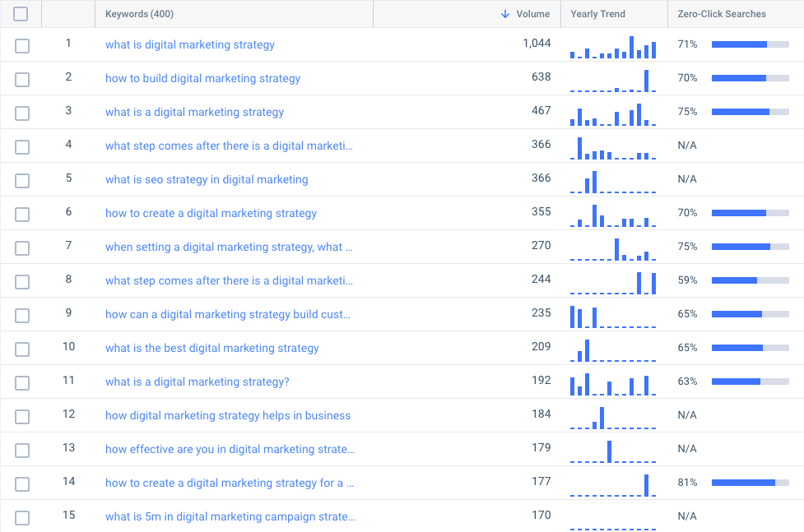Check the select-all checkbox in the header

click(21, 14)
